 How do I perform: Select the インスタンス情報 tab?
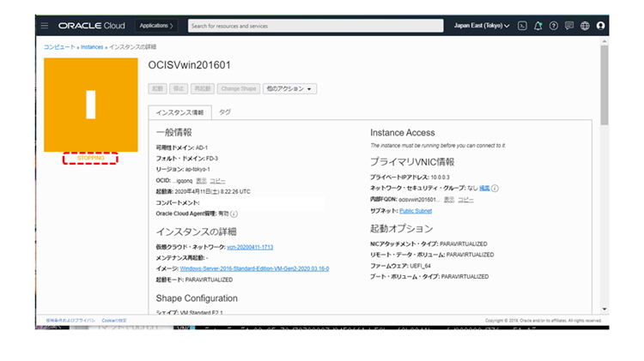[x=180, y=112]
